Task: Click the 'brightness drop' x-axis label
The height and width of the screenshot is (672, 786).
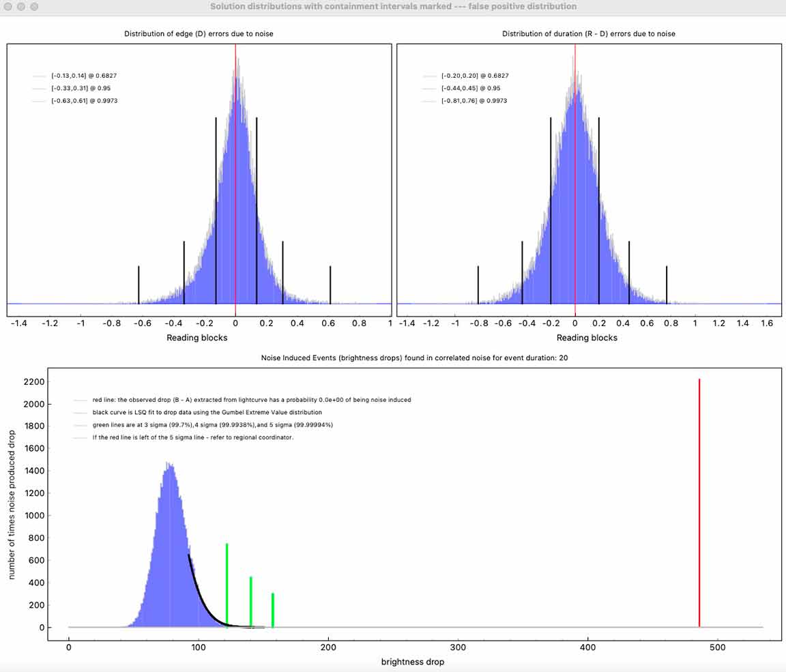Action: 413,662
